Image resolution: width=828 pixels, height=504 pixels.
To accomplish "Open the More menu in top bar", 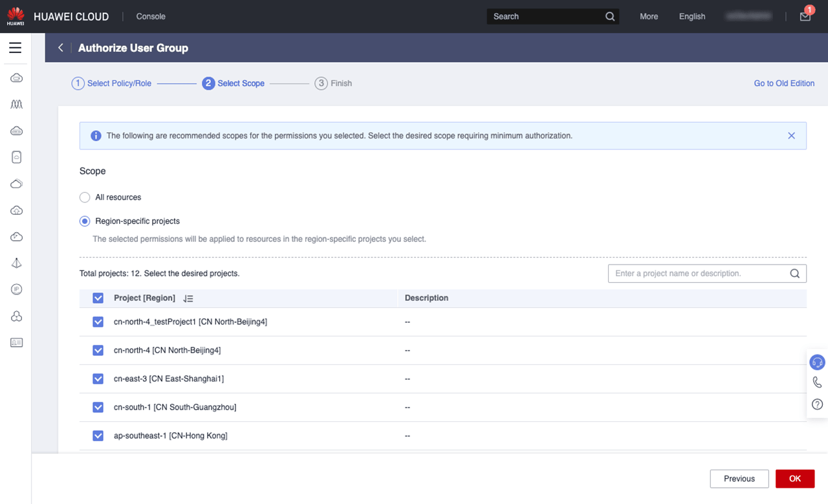I will point(648,17).
